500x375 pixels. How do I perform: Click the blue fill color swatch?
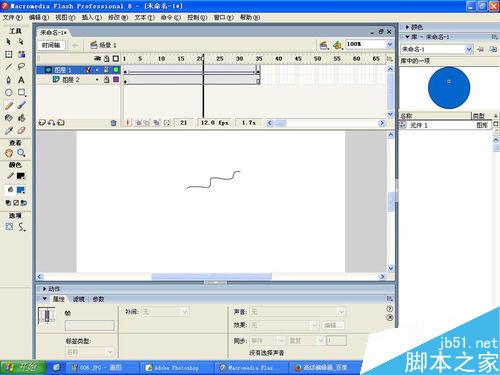tap(21, 190)
